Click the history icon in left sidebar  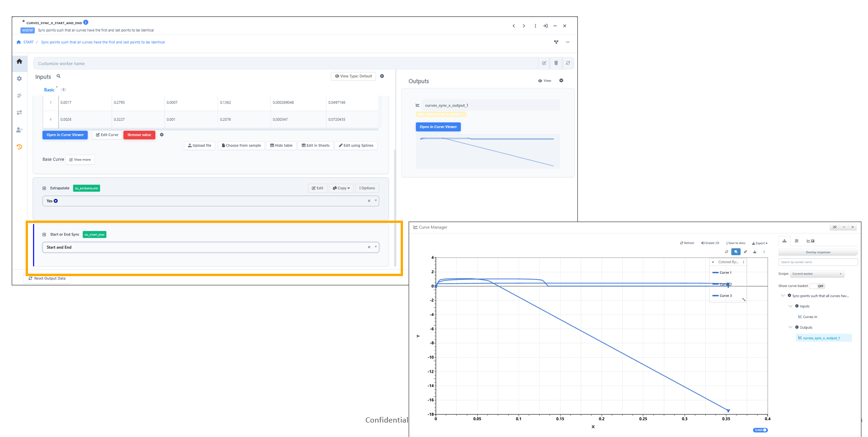(19, 147)
